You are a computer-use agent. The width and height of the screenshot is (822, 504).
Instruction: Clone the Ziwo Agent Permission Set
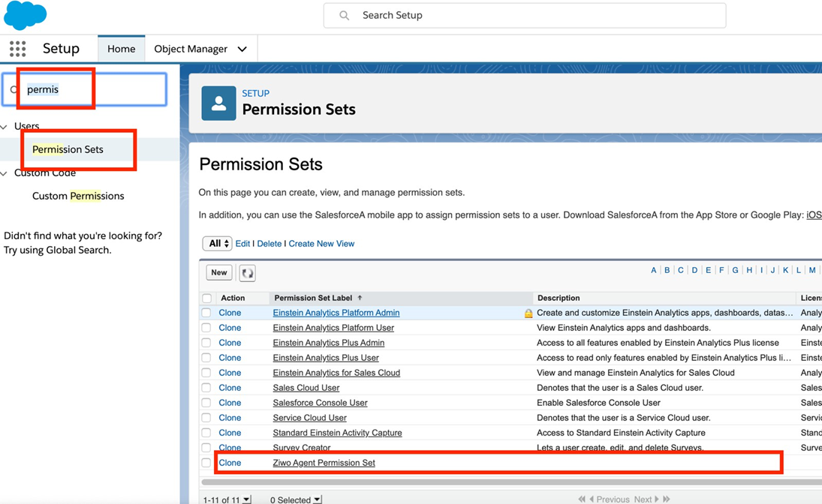230,463
